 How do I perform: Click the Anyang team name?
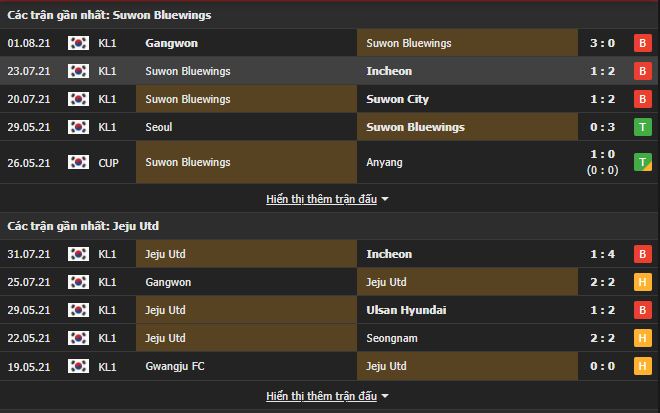pyautogui.click(x=385, y=162)
